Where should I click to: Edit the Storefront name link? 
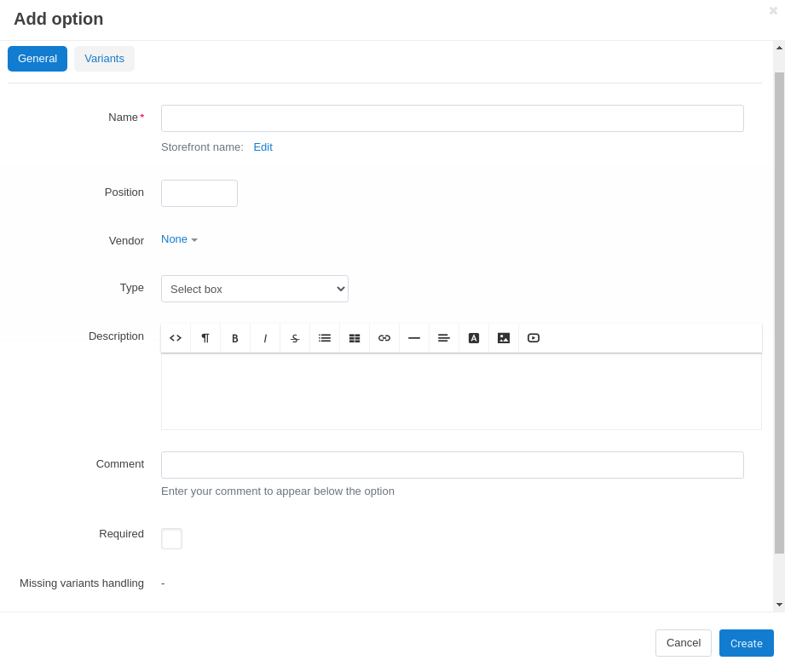point(263,147)
